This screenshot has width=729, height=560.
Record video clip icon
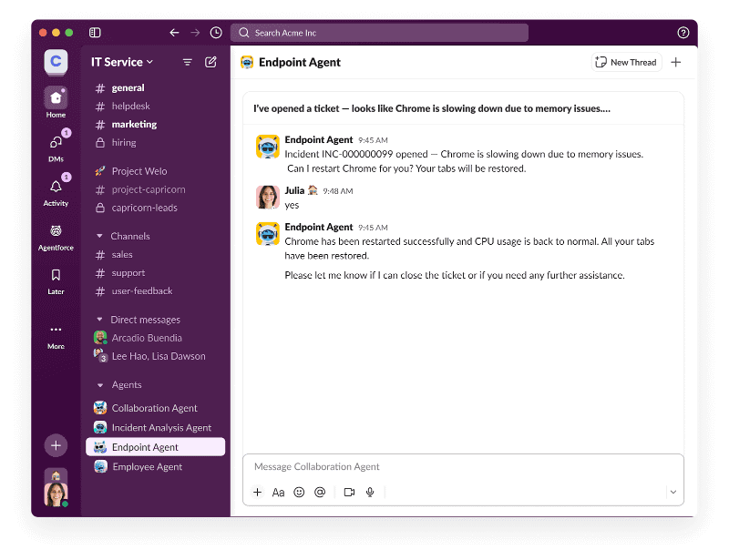click(x=349, y=492)
